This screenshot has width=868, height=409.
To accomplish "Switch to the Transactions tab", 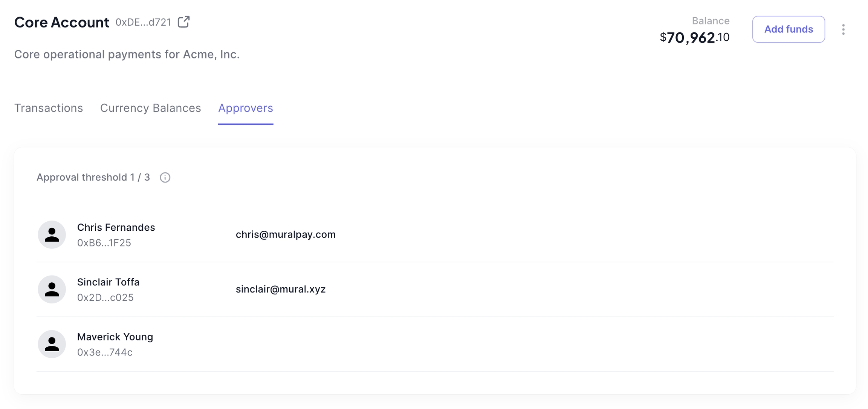I will [x=49, y=108].
